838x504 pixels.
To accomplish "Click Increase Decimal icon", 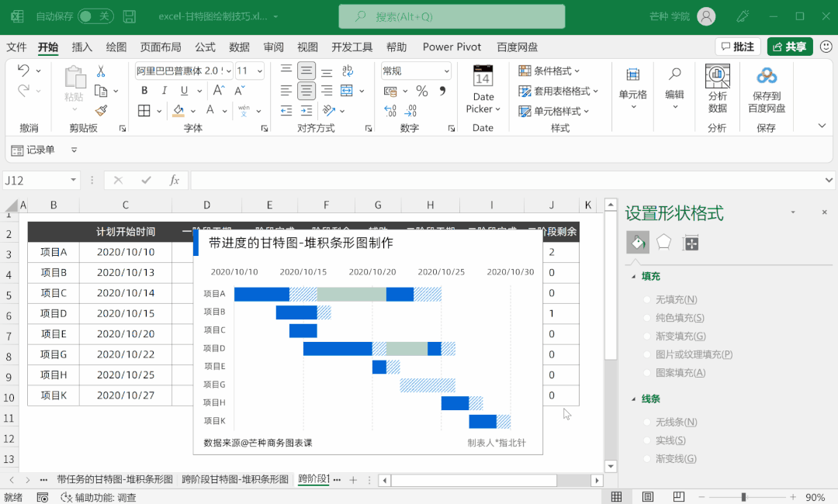I will [390, 111].
